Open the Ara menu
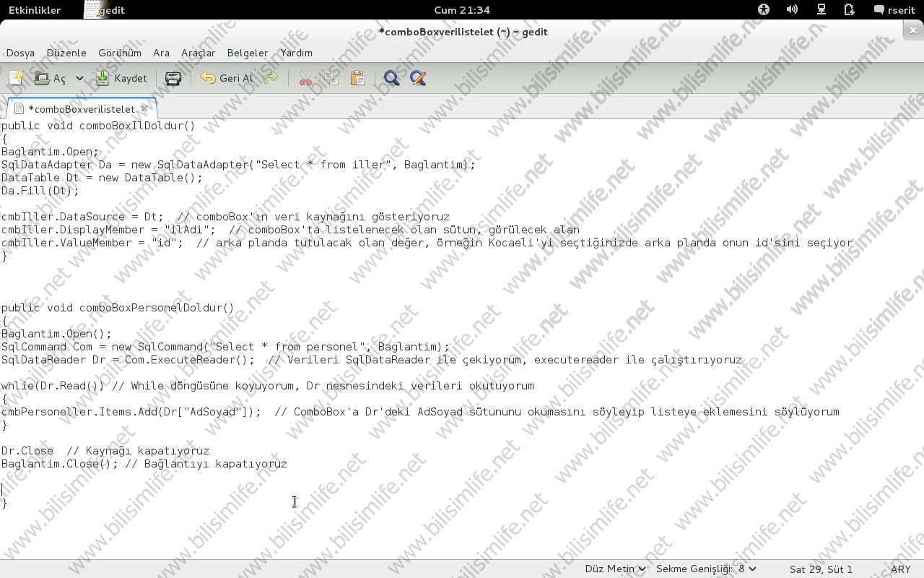The width and height of the screenshot is (924, 578). (161, 53)
